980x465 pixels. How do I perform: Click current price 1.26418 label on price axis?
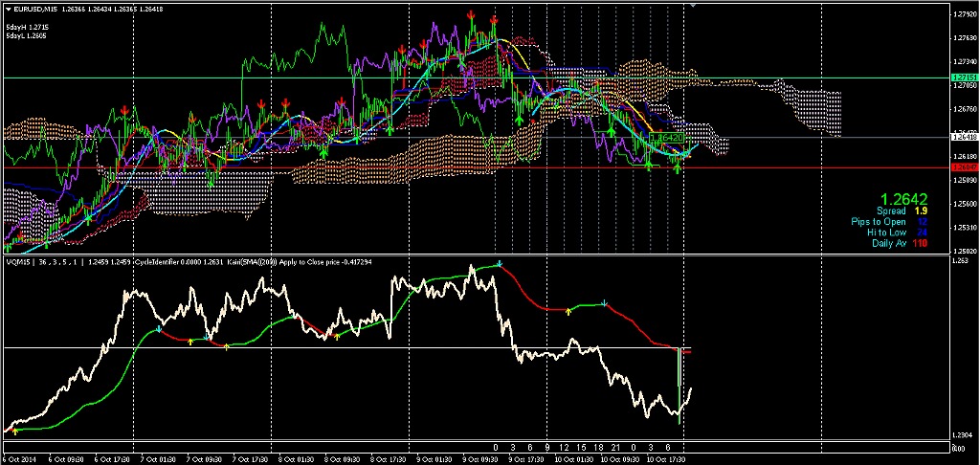pyautogui.click(x=963, y=138)
